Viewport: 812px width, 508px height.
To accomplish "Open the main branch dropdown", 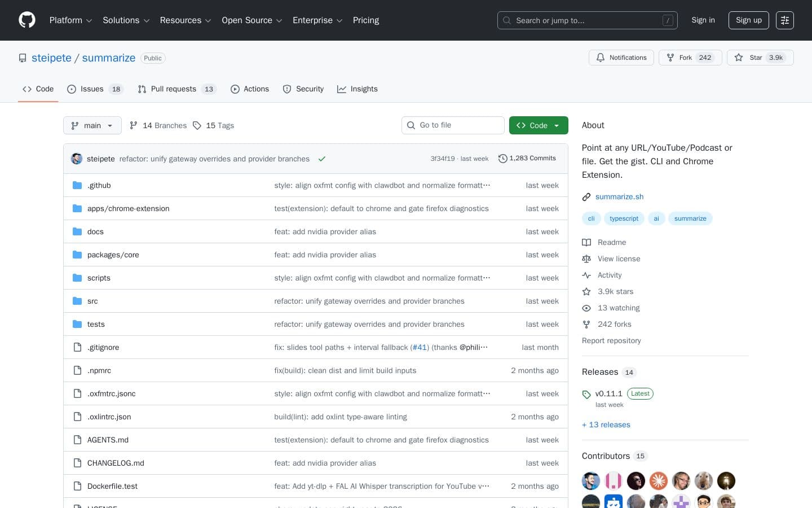I will (x=92, y=125).
